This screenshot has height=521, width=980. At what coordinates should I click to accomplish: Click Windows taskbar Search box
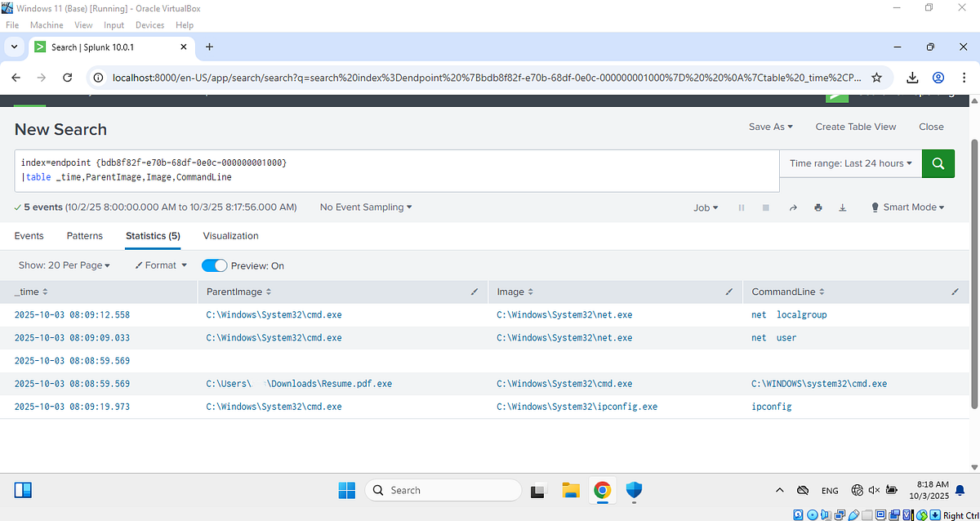tap(443, 490)
